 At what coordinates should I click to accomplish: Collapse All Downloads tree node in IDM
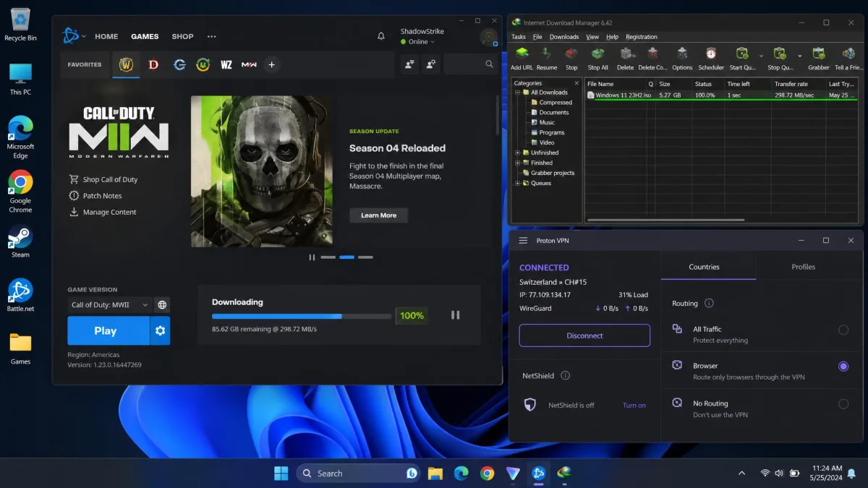click(517, 93)
